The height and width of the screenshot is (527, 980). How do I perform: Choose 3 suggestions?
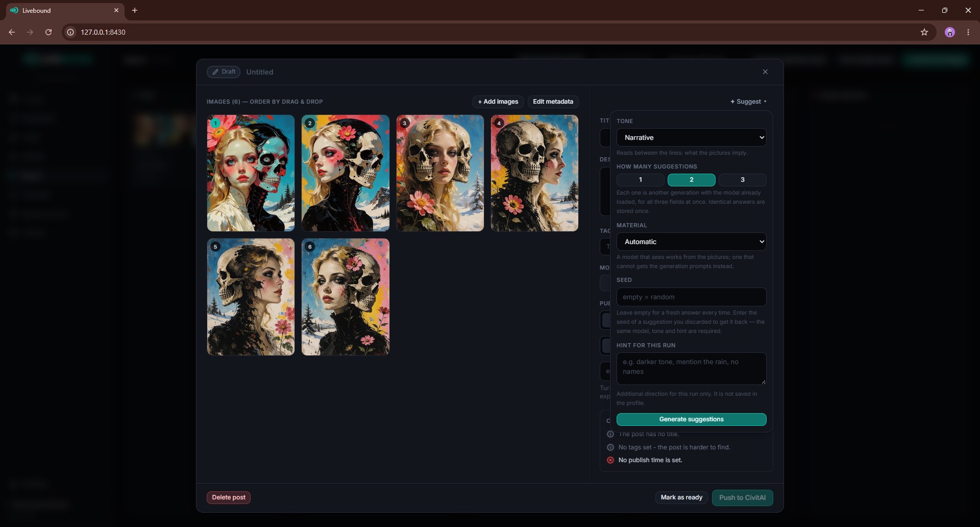742,180
